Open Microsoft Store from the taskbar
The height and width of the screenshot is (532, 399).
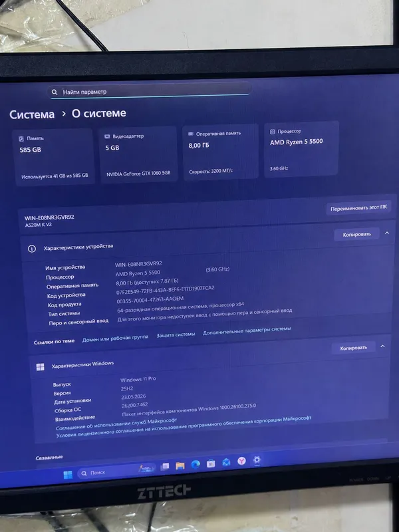point(211,463)
